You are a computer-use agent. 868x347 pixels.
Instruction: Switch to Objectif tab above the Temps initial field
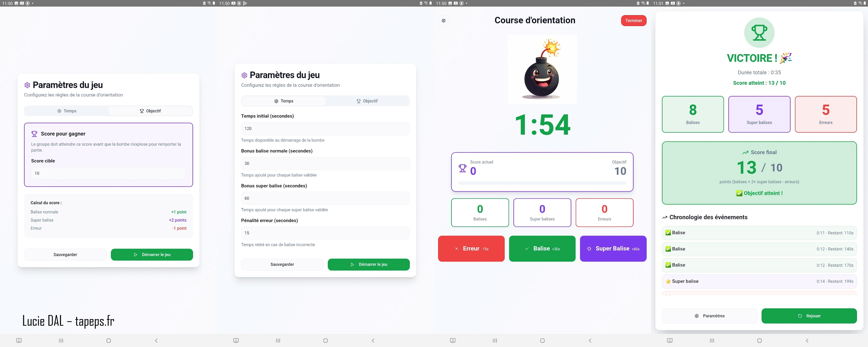pos(367,101)
